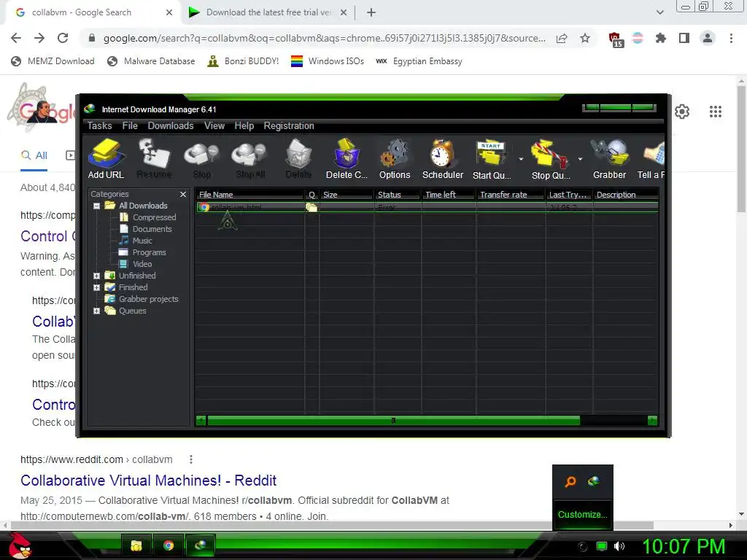This screenshot has height=560, width=747.
Task: Click the Stop toolbar icon
Action: point(202,159)
